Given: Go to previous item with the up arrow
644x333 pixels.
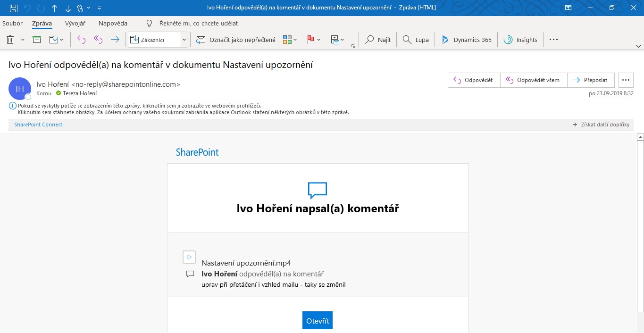Looking at the screenshot, I should pyautogui.click(x=55, y=8).
